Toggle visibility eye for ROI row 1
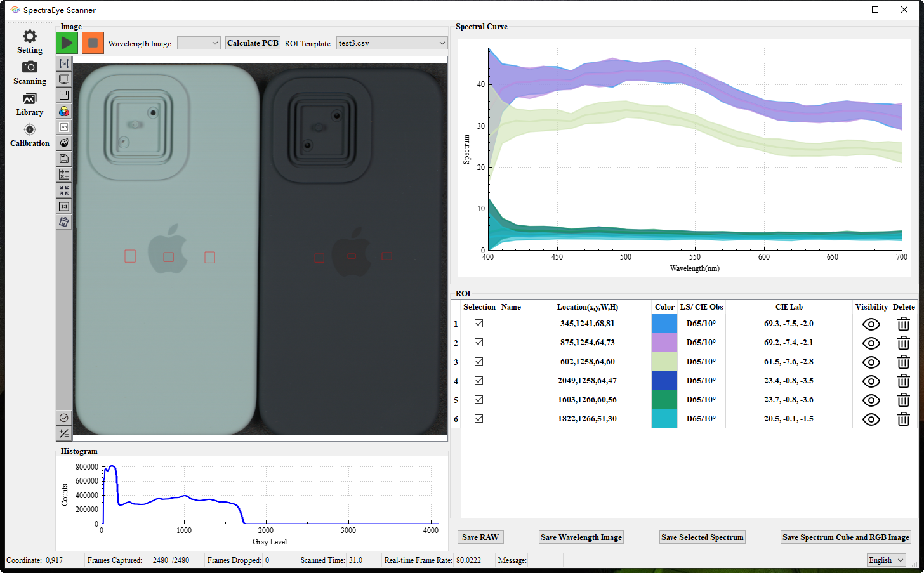Image resolution: width=924 pixels, height=573 pixels. click(x=871, y=324)
